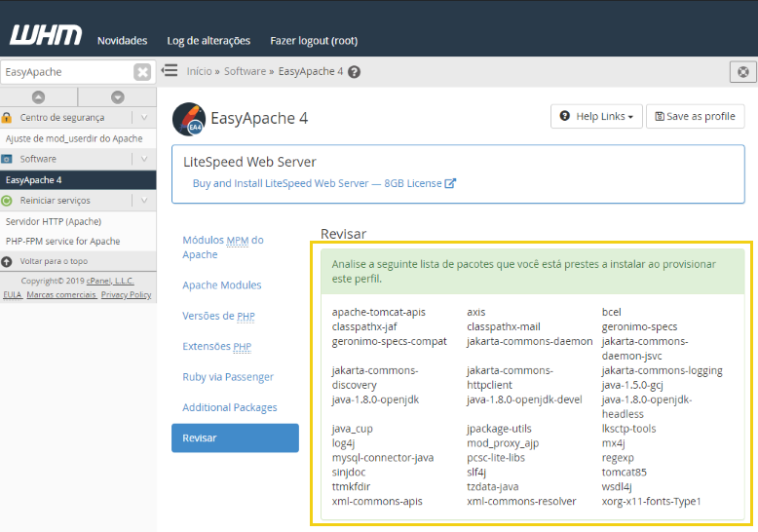Click package lksctp-tools
Viewport: 758px width, 532px height.
628,429
